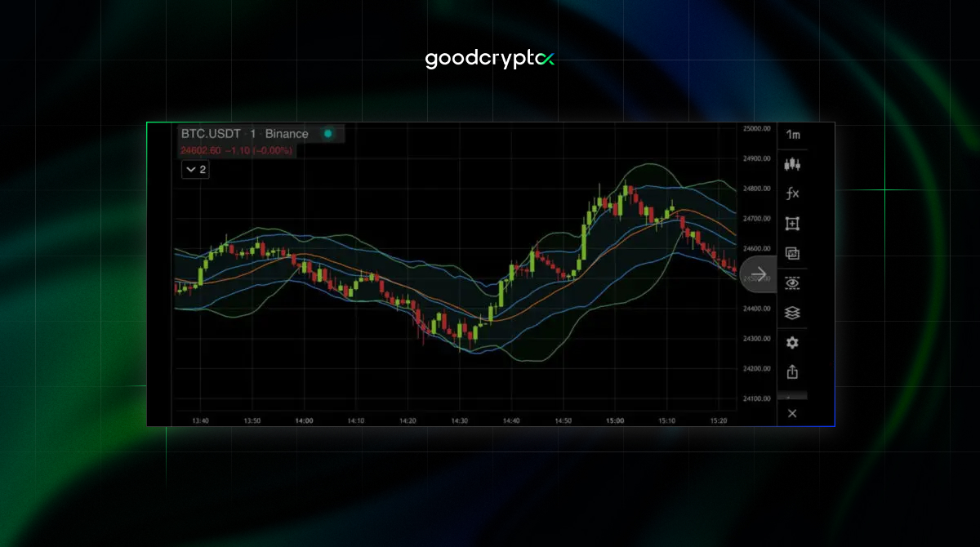Click the teal connection status dot
Screen dimensions: 980x547
point(327,133)
